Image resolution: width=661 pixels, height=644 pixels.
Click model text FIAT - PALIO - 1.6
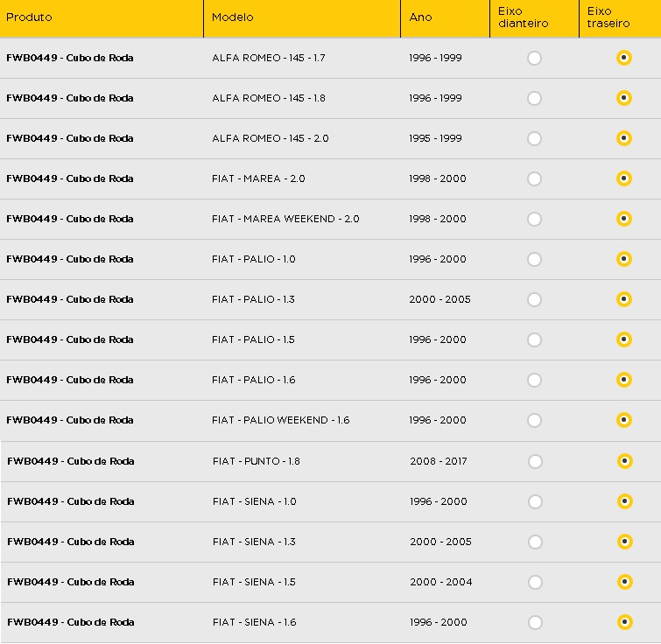tap(253, 380)
